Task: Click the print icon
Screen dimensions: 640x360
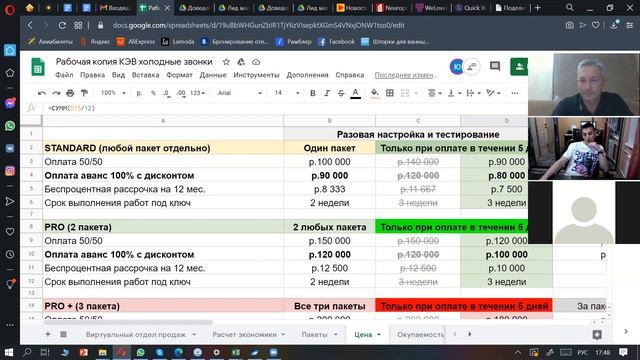Action: pos(70,93)
